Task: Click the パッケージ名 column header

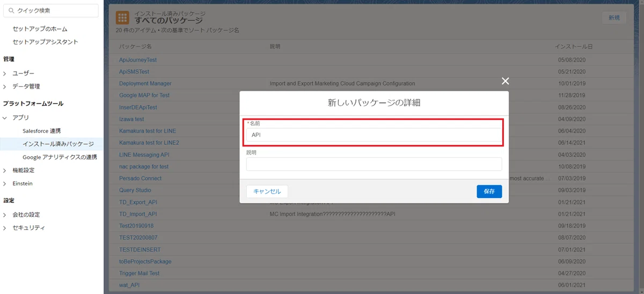Action: 135,47
